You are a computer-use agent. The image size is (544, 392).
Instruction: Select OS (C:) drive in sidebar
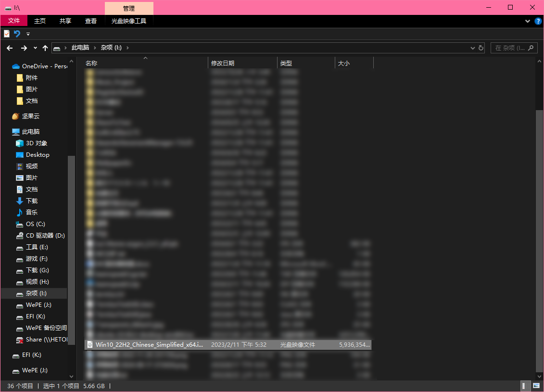[35, 224]
